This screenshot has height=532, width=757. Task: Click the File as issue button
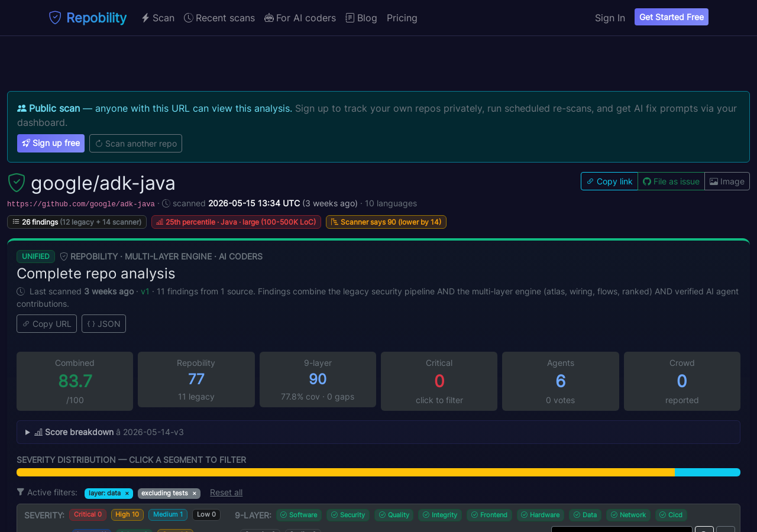pyautogui.click(x=671, y=181)
